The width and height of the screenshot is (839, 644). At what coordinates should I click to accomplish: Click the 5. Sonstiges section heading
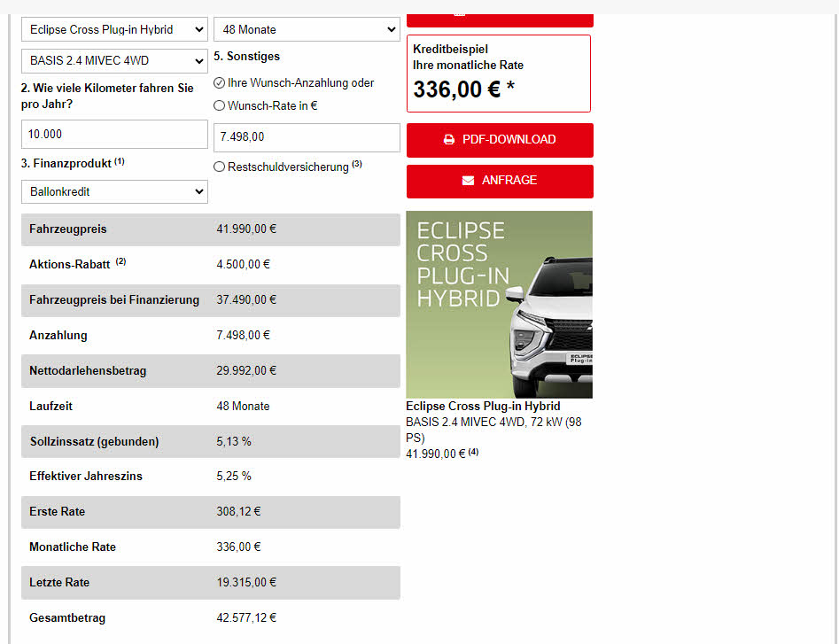246,56
